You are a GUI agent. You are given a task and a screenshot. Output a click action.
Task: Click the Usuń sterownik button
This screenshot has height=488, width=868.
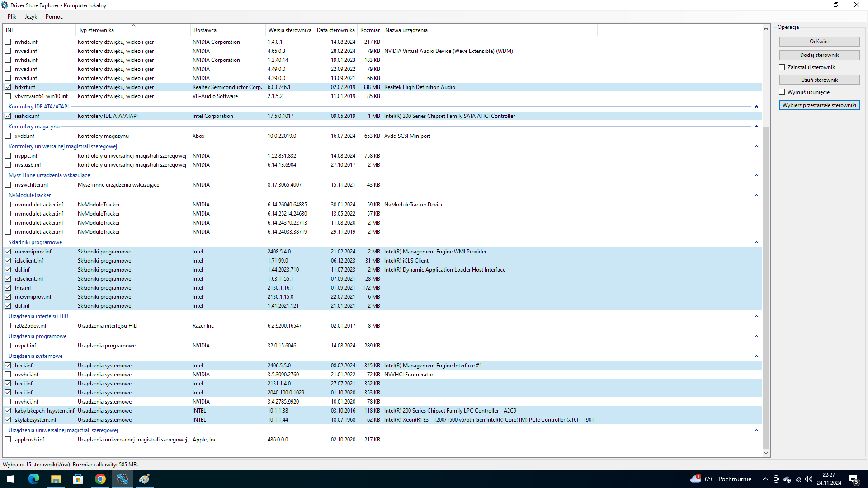819,80
